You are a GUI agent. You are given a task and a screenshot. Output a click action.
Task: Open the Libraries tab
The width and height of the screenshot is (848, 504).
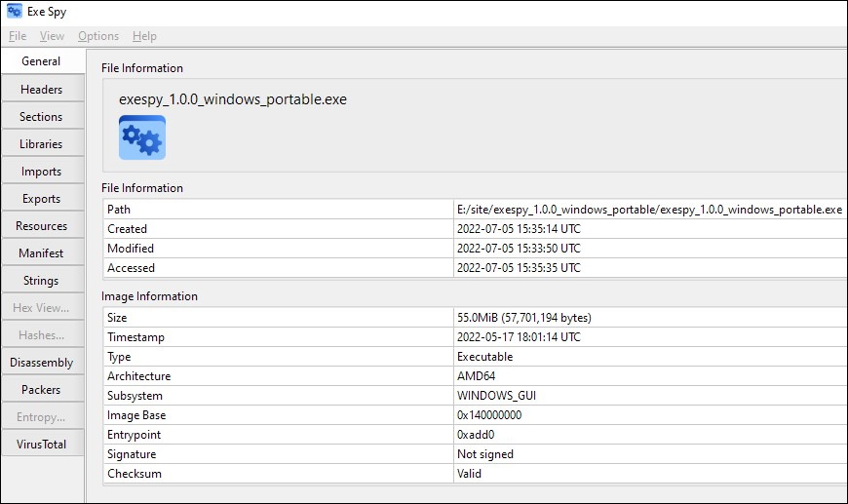click(x=41, y=143)
